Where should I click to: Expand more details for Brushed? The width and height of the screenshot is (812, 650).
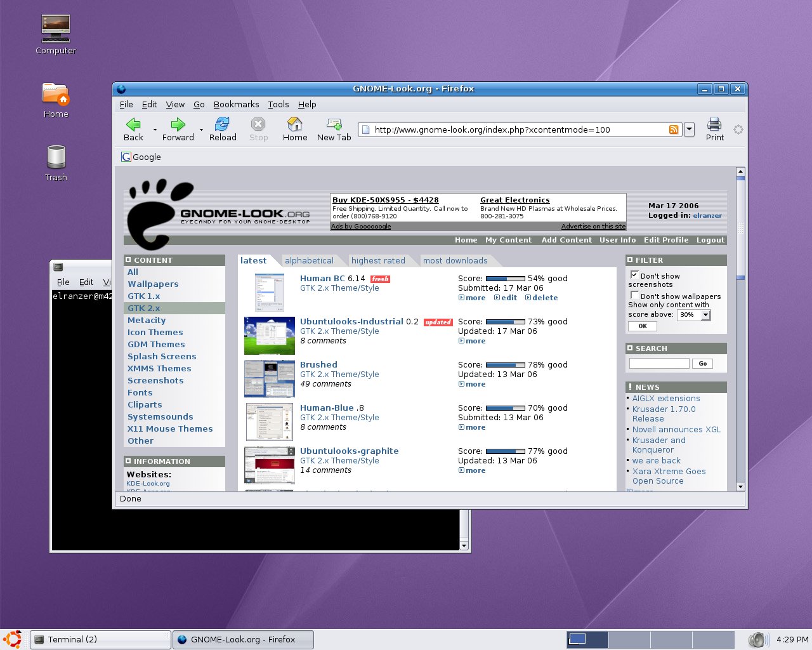472,384
